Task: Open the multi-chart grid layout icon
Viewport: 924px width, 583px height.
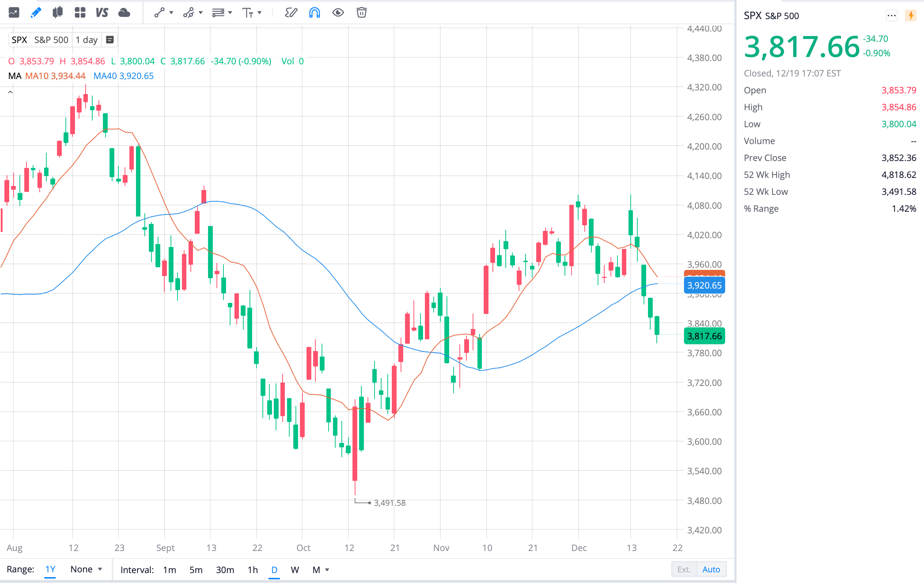Action: (79, 12)
